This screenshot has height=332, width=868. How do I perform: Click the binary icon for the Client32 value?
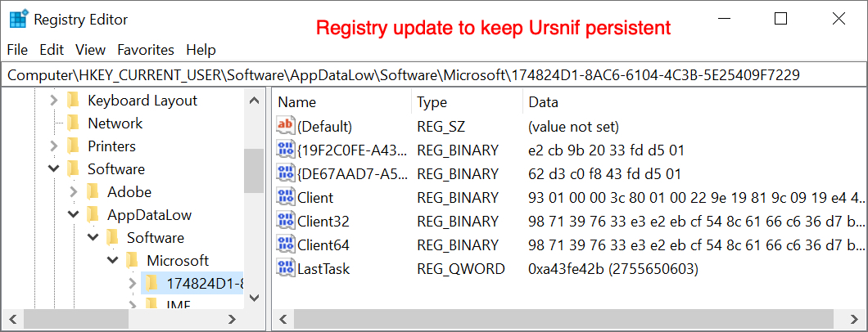(286, 221)
